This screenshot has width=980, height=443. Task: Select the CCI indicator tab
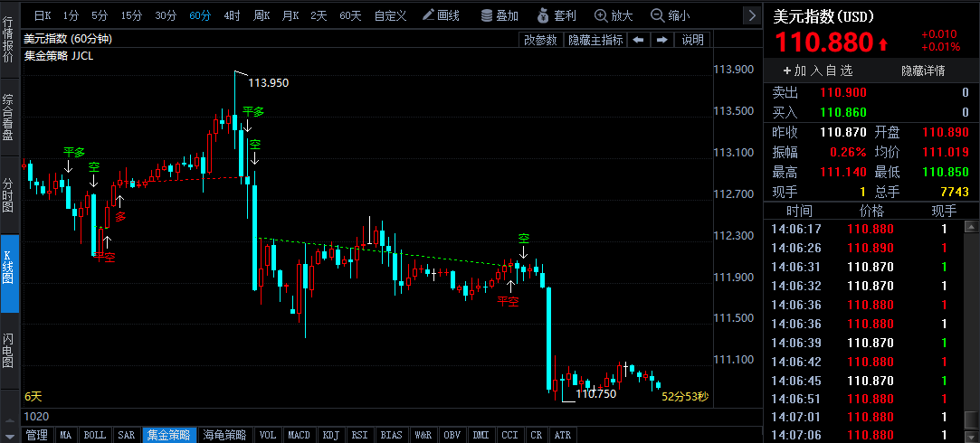[510, 435]
